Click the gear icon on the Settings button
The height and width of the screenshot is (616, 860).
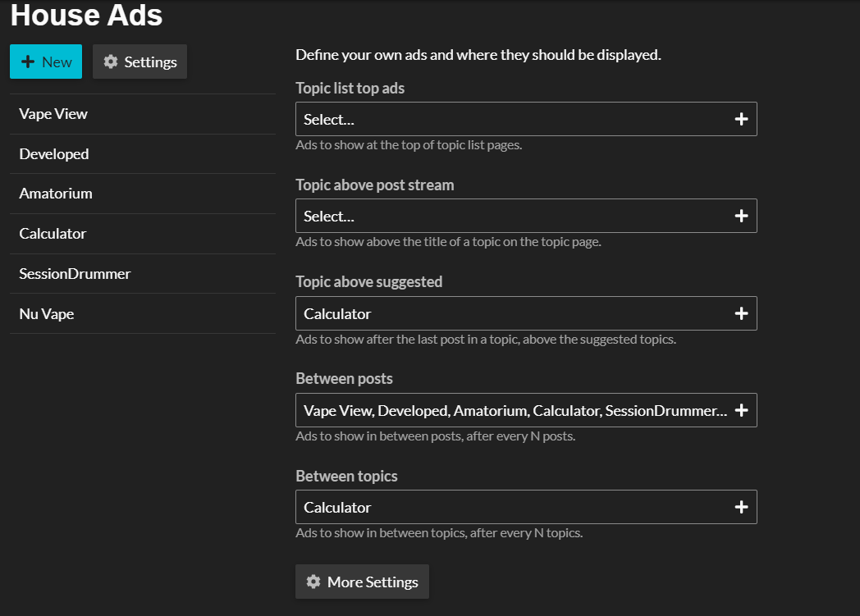(111, 62)
